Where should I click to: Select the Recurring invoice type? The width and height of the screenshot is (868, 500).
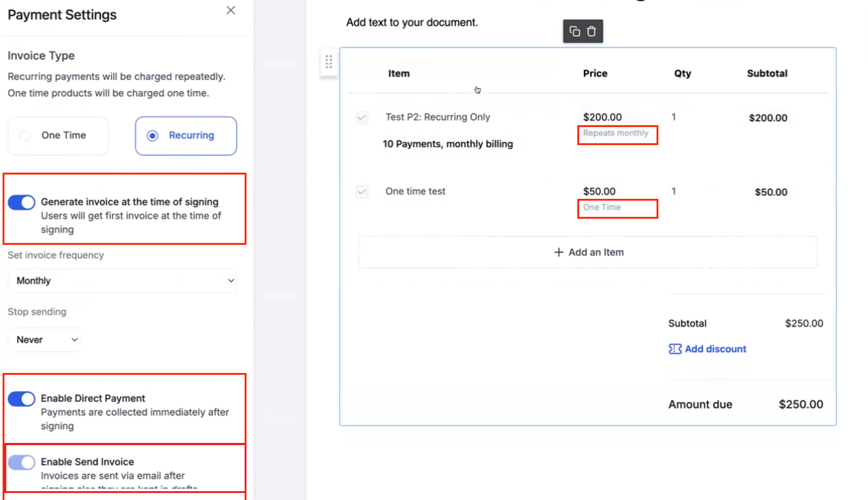(x=186, y=135)
